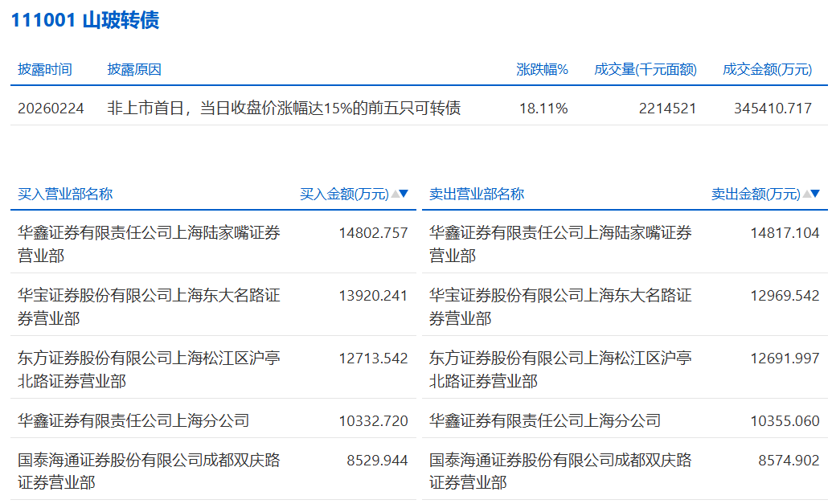Click the 买入营业部名称 header
This screenshot has height=504, width=832.
tap(65, 195)
